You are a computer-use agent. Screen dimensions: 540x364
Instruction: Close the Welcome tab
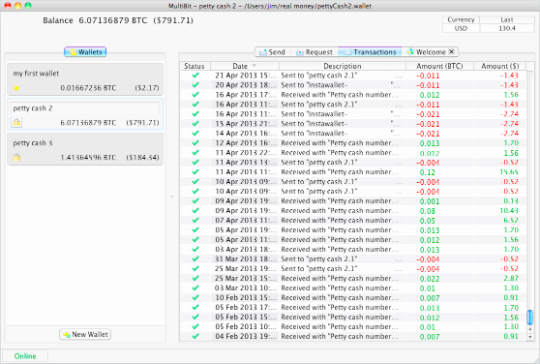coord(451,52)
